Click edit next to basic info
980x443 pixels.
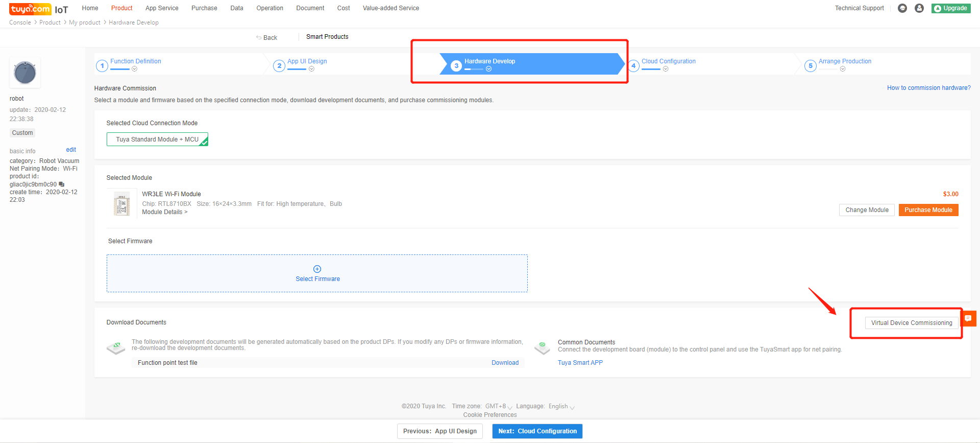(71, 150)
